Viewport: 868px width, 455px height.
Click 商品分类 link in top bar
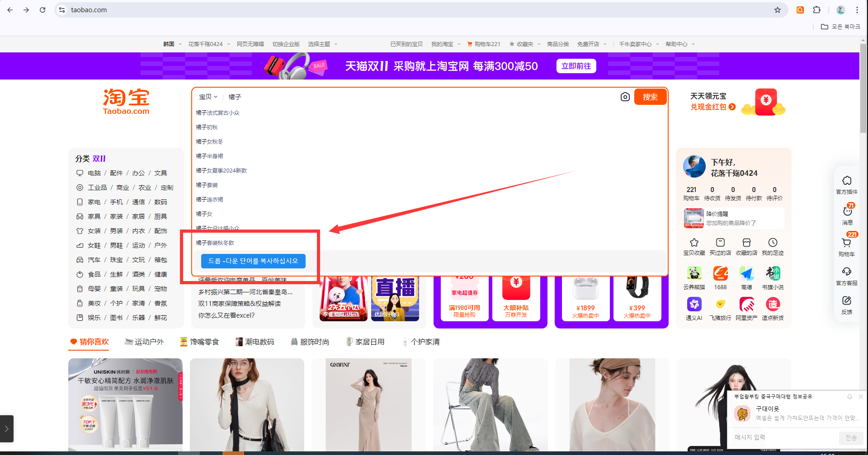point(558,44)
